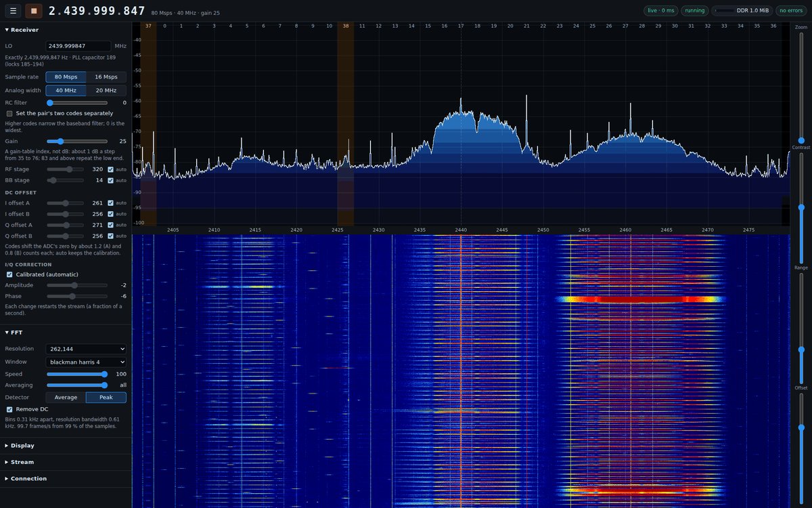The width and height of the screenshot is (812, 508).
Task: Click the running status badge
Action: tap(694, 11)
